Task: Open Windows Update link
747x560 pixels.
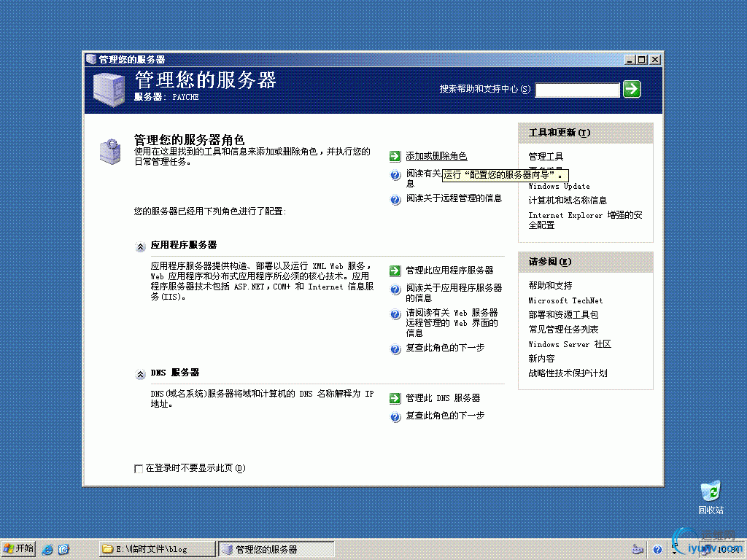Action: 560,186
